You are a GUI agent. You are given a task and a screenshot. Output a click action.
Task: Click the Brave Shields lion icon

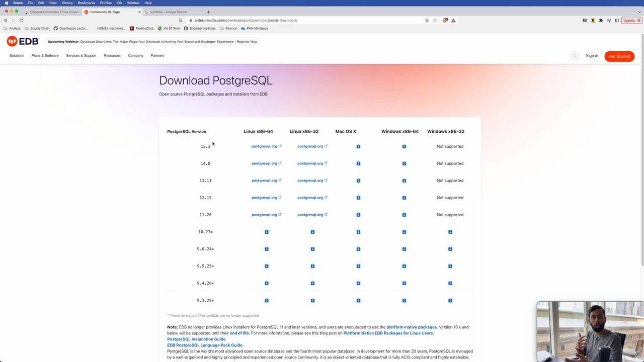[445, 20]
